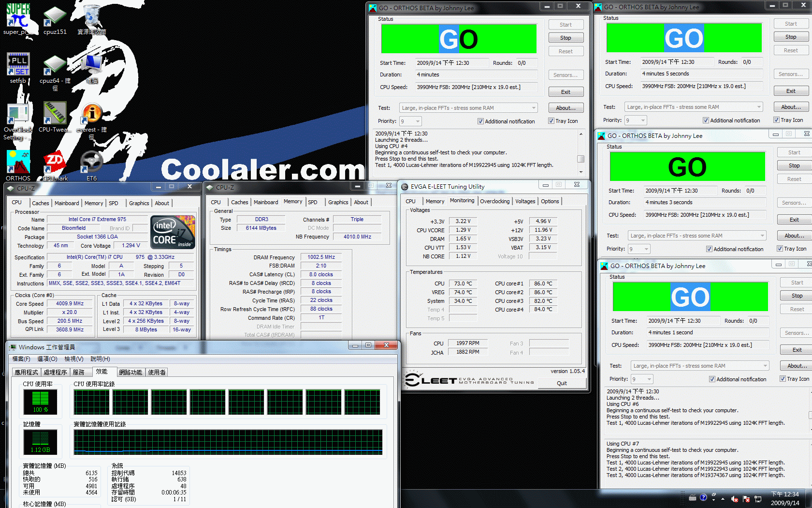Click the ORTHOS title icon in the 4 minutes window

[x=373, y=8]
